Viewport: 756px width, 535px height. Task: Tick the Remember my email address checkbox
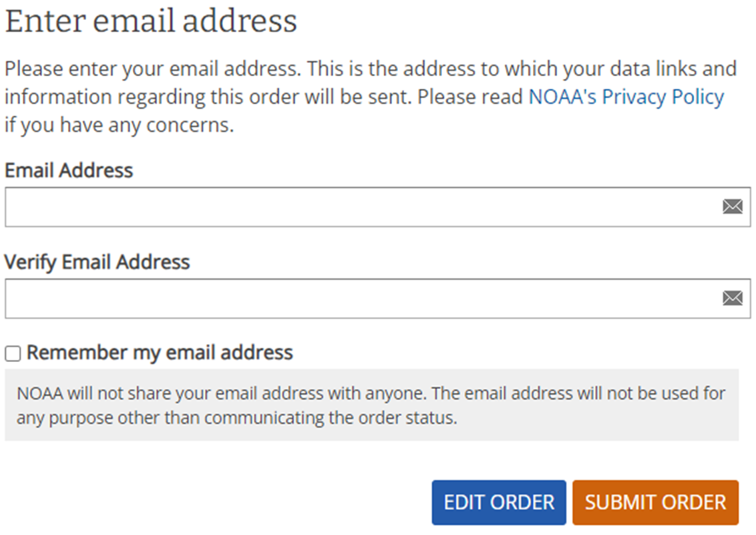[13, 353]
